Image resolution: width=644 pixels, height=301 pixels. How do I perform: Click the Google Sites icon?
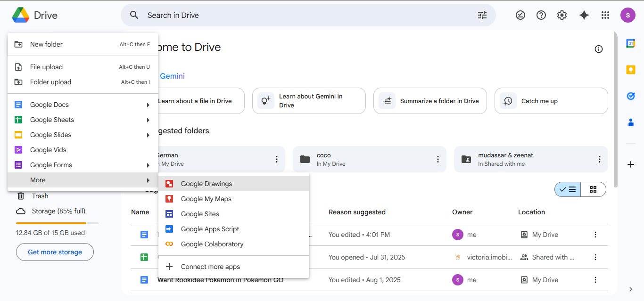point(169,214)
